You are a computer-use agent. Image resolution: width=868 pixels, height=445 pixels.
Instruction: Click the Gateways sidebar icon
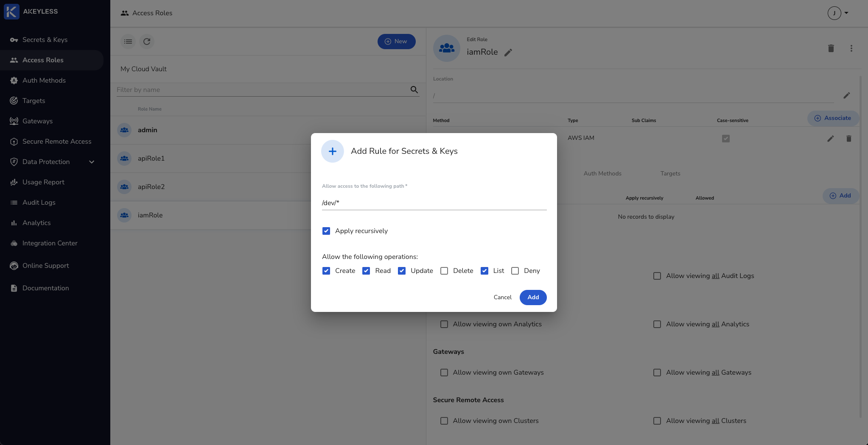[x=14, y=121]
